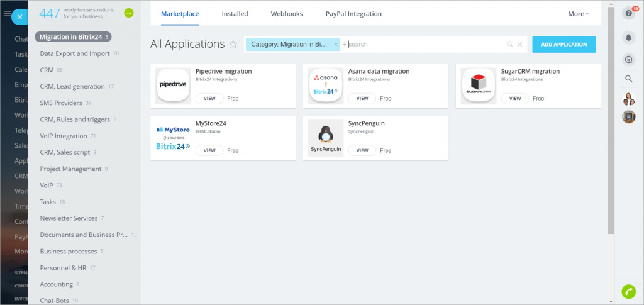Select Personnel & HR category
This screenshot has height=305, width=644.
tap(67, 268)
